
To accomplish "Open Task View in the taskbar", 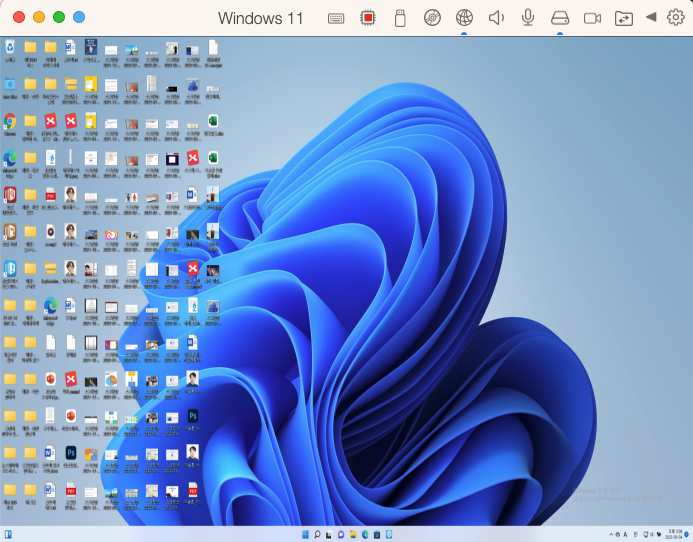I will tap(329, 534).
